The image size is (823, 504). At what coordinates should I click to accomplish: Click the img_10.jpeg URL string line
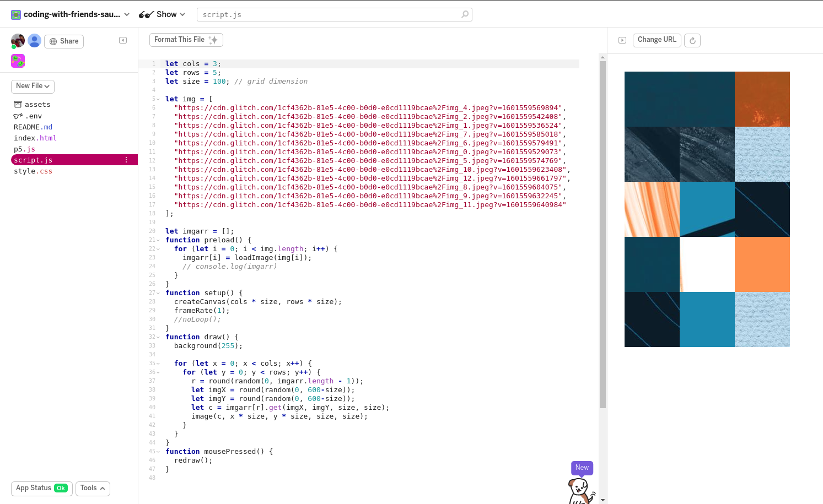[372, 170]
